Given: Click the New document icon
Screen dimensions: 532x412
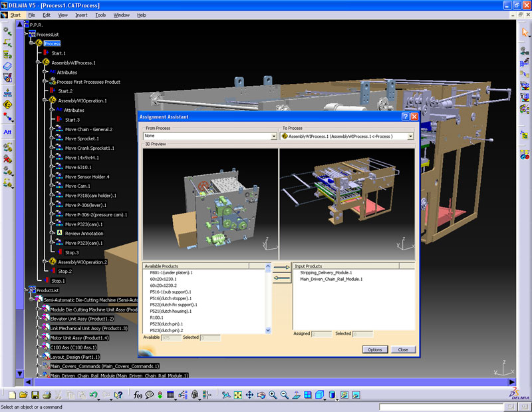Looking at the screenshot, I should pos(12,395).
